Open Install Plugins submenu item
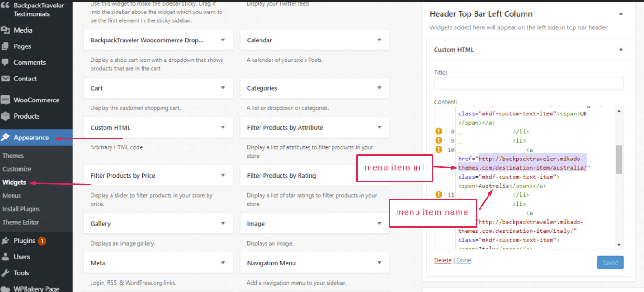 [21, 209]
